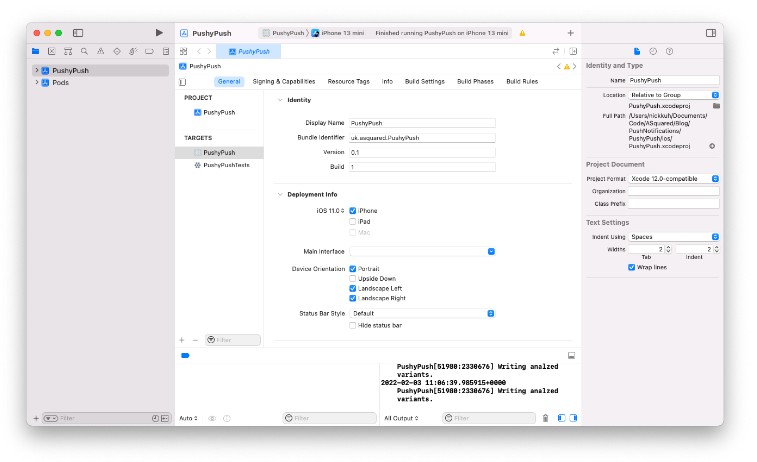The width and height of the screenshot is (757, 462).
Task: Click the related items grid icon
Action: pos(183,51)
